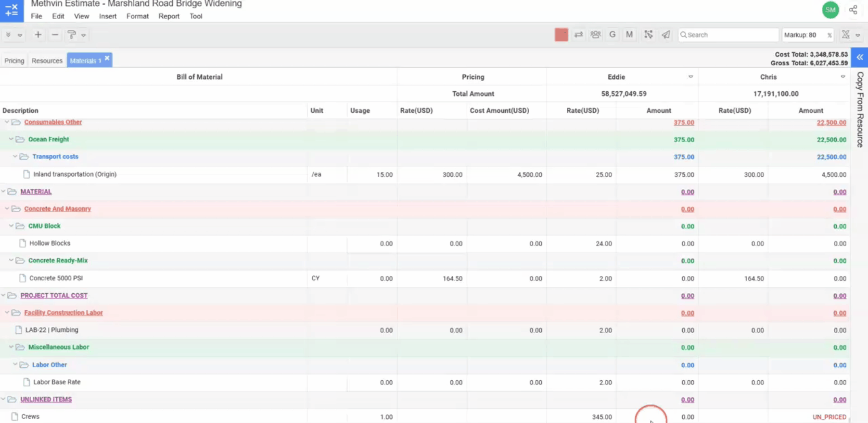The height and width of the screenshot is (423, 868).
Task: Open the Chris column dropdown arrow
Action: [843, 77]
